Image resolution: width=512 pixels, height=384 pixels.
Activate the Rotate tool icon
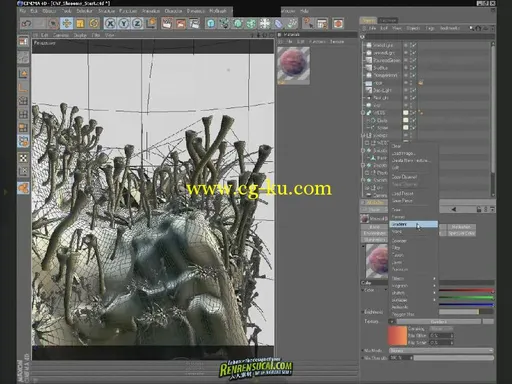pos(94,24)
